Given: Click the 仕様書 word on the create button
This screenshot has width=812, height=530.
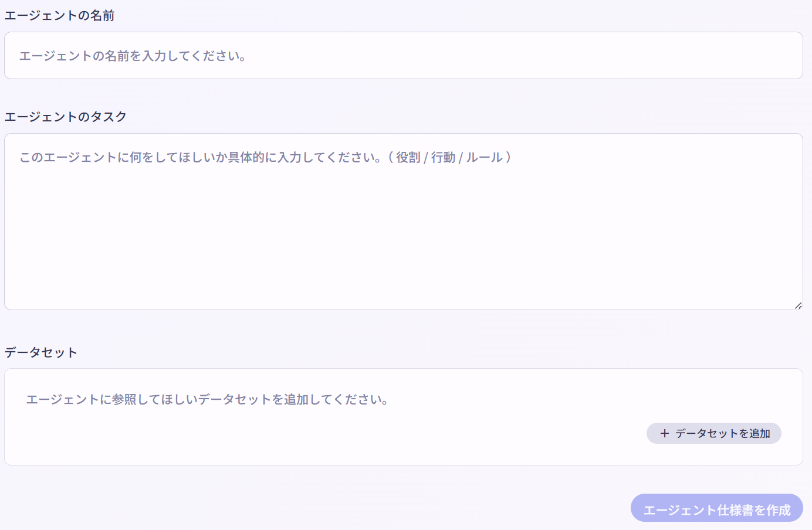Looking at the screenshot, I should (x=735, y=510).
